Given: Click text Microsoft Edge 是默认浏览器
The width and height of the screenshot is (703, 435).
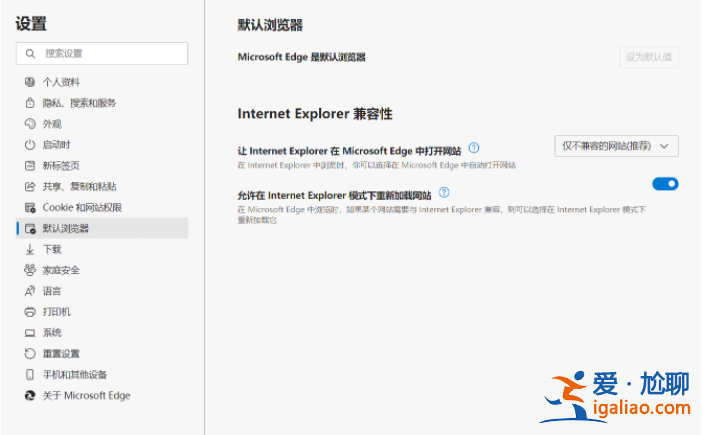Looking at the screenshot, I should click(301, 57).
